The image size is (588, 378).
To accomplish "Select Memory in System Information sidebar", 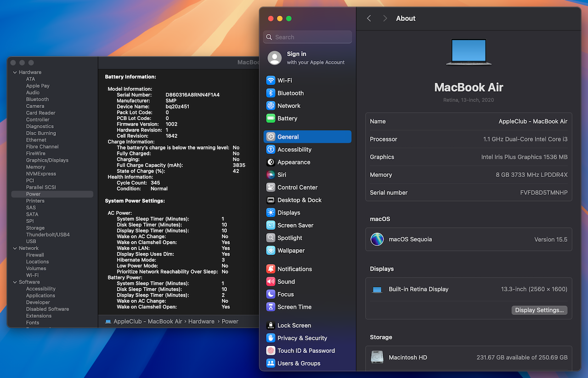I will coord(35,167).
